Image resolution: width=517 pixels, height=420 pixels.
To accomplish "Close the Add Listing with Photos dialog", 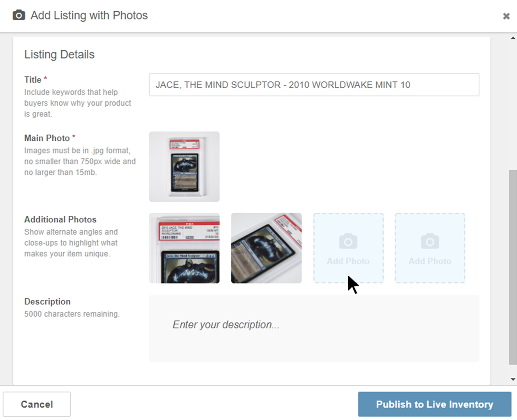I will tap(506, 16).
